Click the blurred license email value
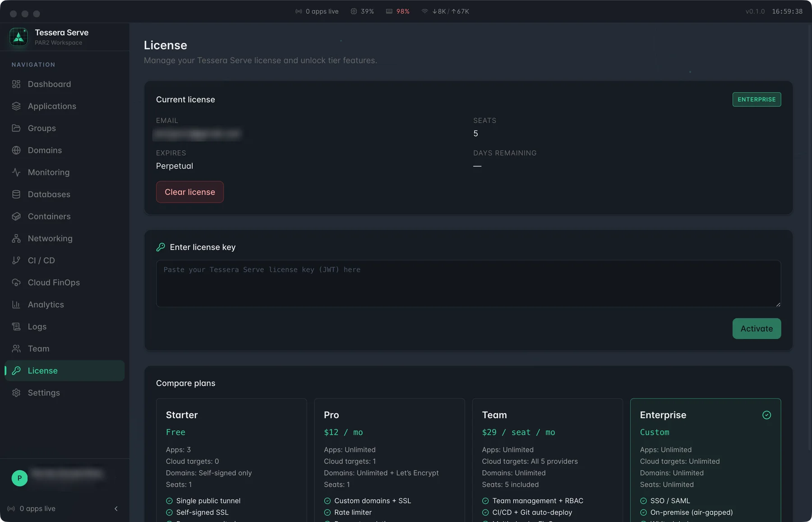This screenshot has width=812, height=522. [x=197, y=134]
